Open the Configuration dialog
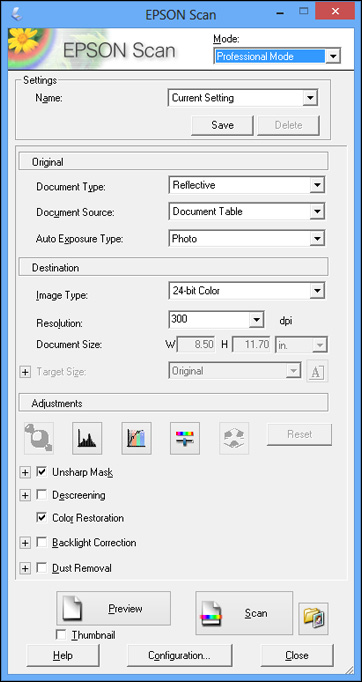 [x=179, y=655]
